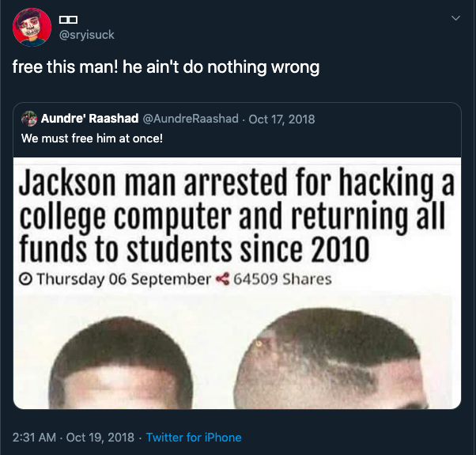Select the display name above @sryisuck

[x=68, y=20]
